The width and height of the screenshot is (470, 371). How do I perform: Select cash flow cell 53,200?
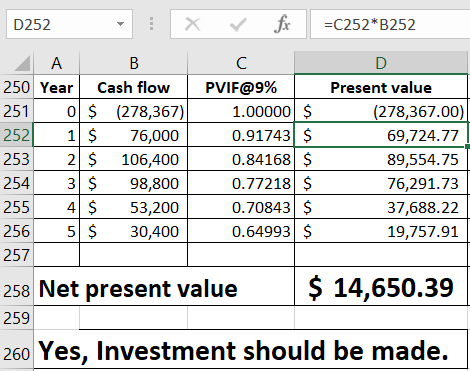coord(134,207)
